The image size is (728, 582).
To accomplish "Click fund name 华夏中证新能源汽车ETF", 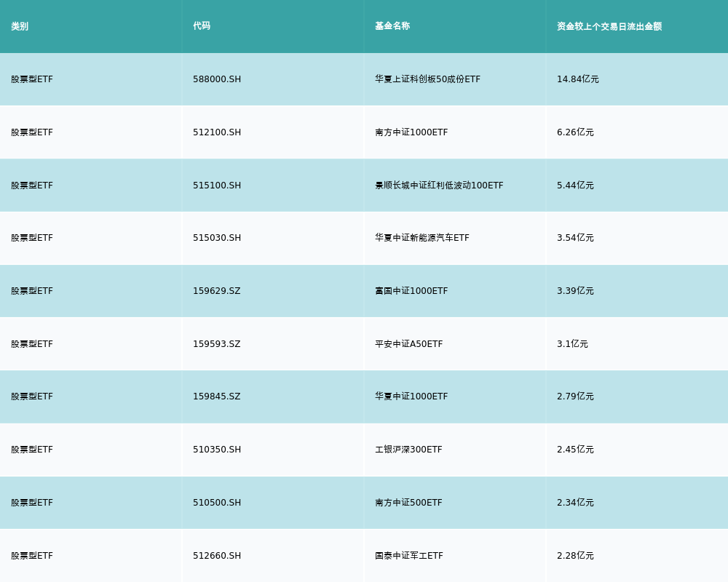I will [x=422, y=238].
